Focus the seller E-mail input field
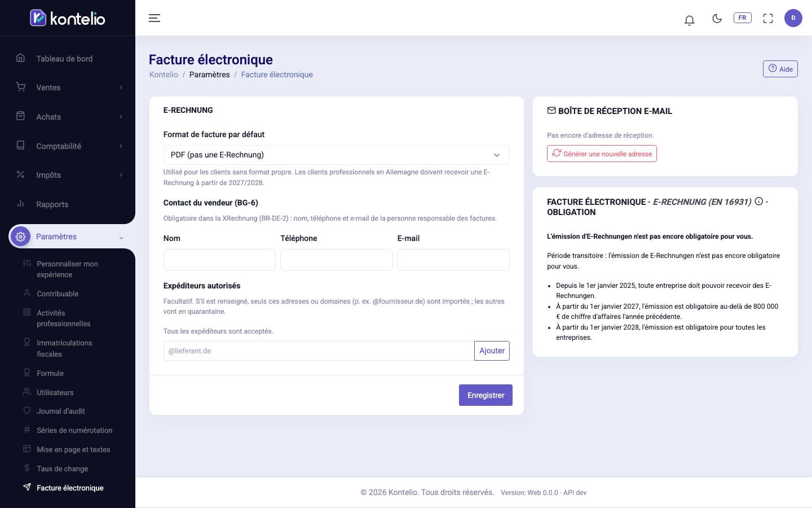Screen dimensions: 812x508 [453, 260]
